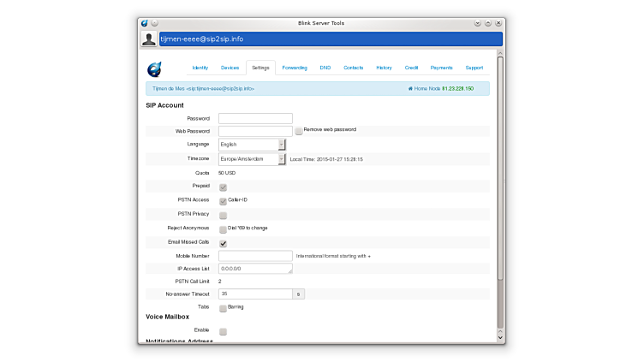Click the Home Node IP address link

tap(457, 88)
